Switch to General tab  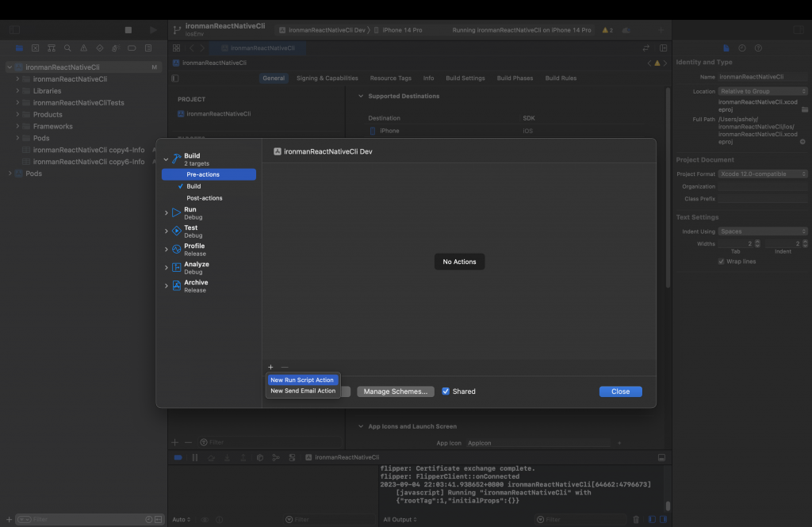click(x=274, y=78)
